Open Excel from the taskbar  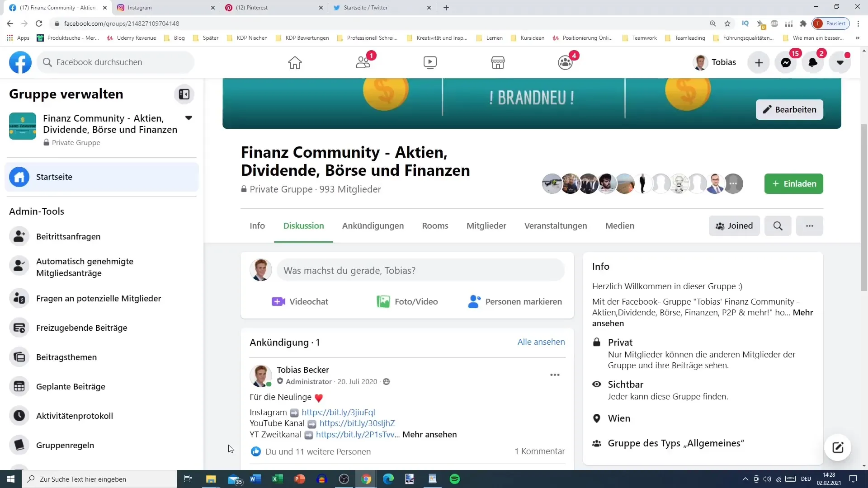[x=277, y=479]
